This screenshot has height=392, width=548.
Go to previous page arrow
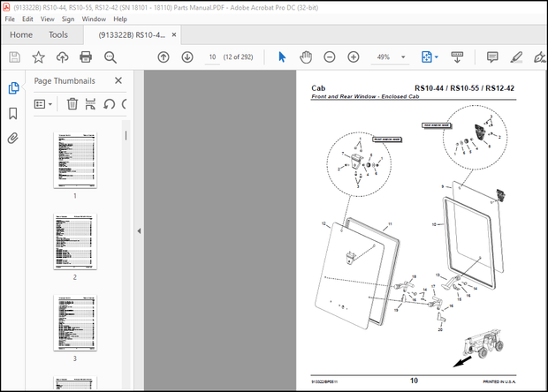pos(164,57)
